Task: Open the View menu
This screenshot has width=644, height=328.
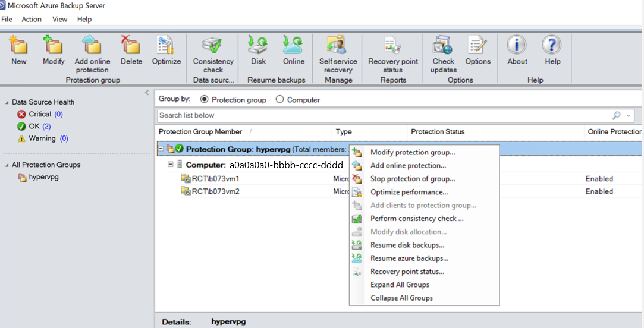Action: tap(60, 19)
